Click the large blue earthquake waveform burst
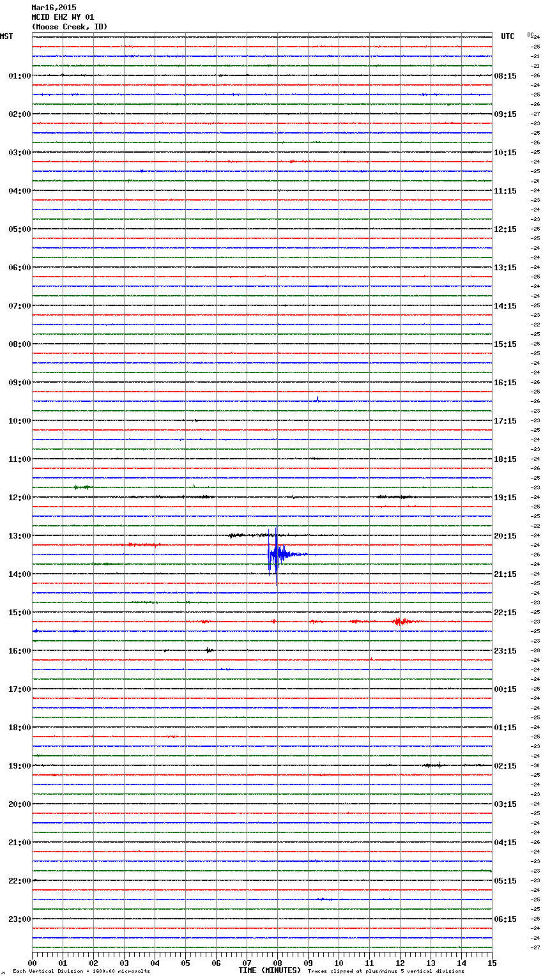 click(x=275, y=555)
